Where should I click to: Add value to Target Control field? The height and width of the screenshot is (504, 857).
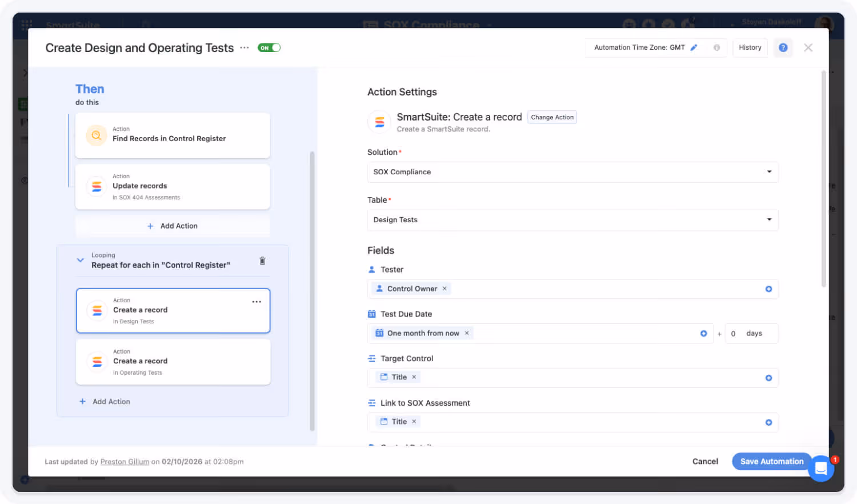click(768, 378)
